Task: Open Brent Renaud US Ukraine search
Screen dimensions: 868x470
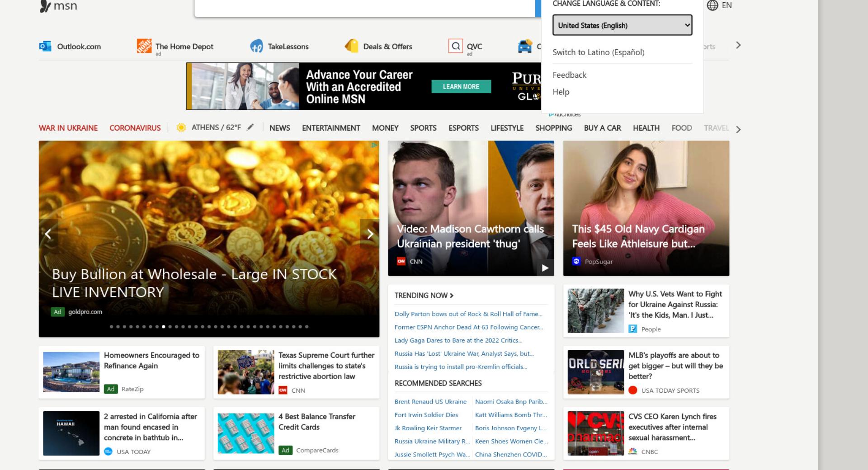Action: pos(430,401)
